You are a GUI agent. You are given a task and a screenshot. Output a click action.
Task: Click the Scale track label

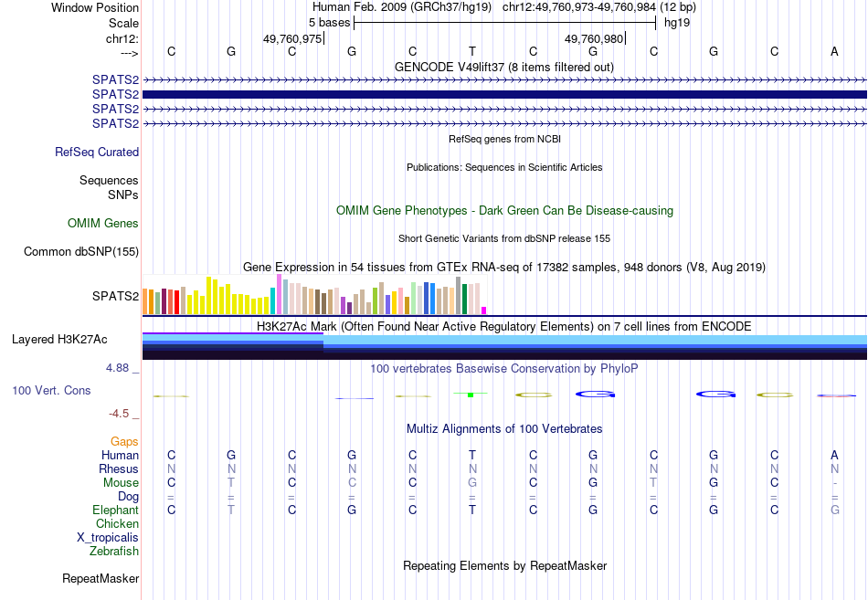(x=123, y=23)
